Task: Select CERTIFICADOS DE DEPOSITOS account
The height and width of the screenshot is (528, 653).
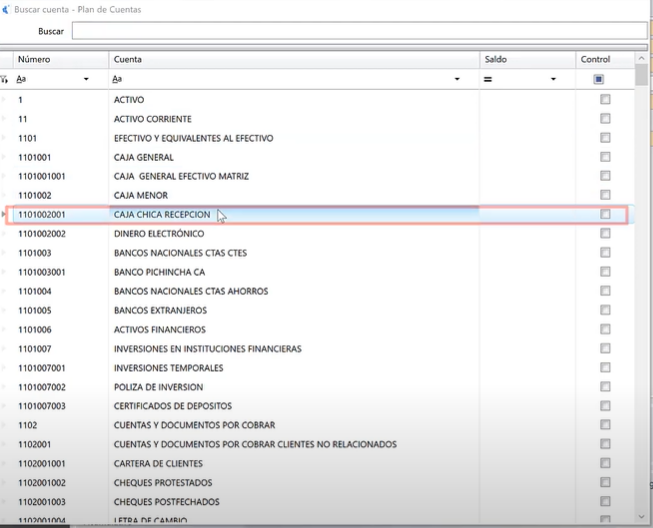Action: (173, 406)
